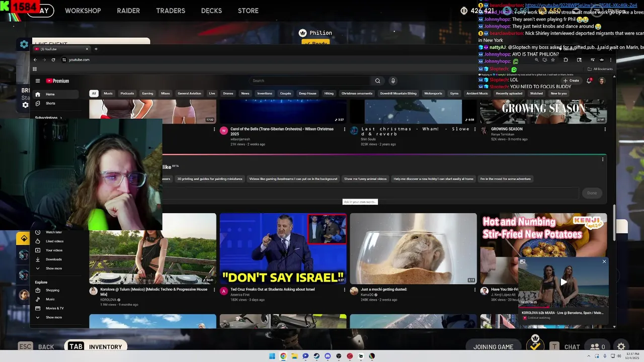This screenshot has width=644, height=362.
Task: Click the page vertical scrollbar
Action: click(614, 223)
